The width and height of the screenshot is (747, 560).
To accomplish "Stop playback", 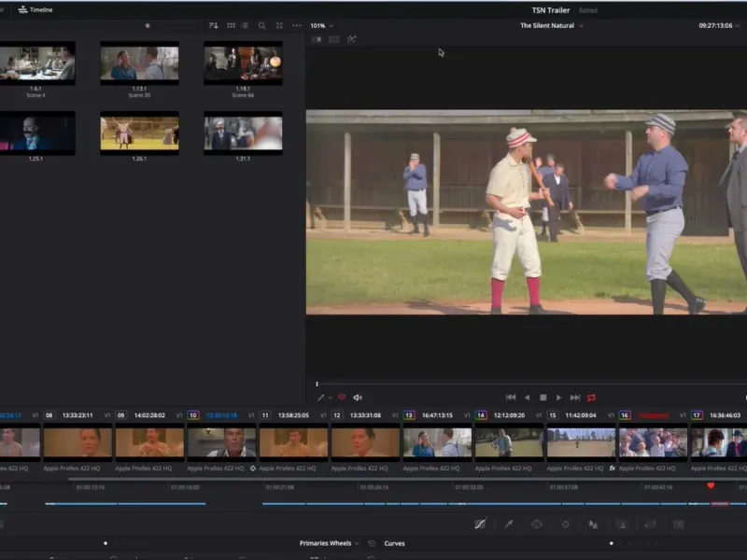I will [x=543, y=398].
